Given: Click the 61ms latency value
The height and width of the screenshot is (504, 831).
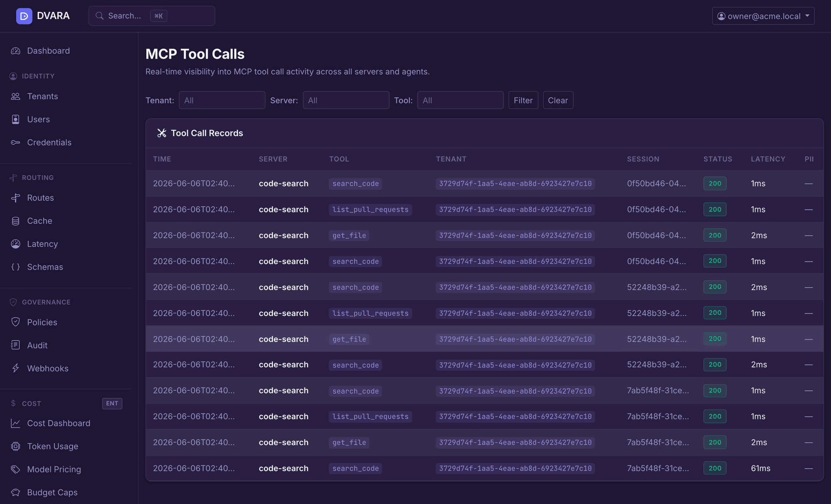Looking at the screenshot, I should [x=761, y=468].
